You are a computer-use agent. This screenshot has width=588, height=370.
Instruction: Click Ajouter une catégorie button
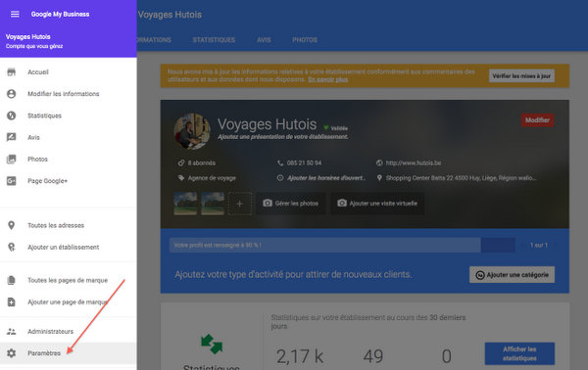[512, 275]
